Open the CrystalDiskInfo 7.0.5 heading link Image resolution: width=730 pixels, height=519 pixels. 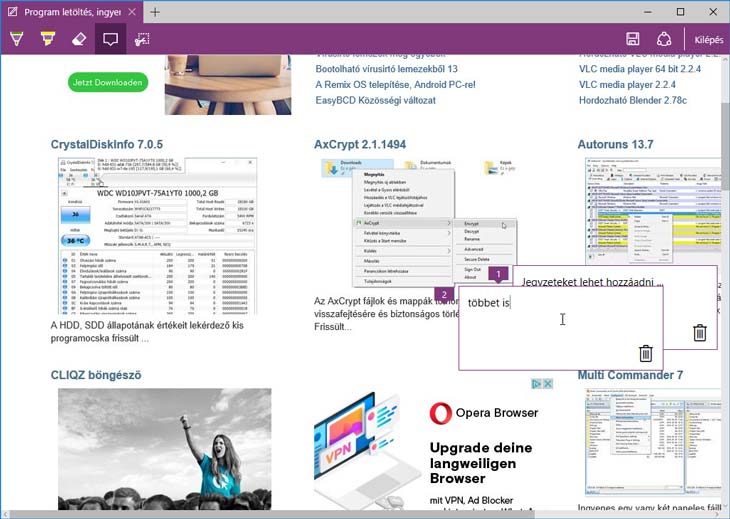[x=107, y=145]
